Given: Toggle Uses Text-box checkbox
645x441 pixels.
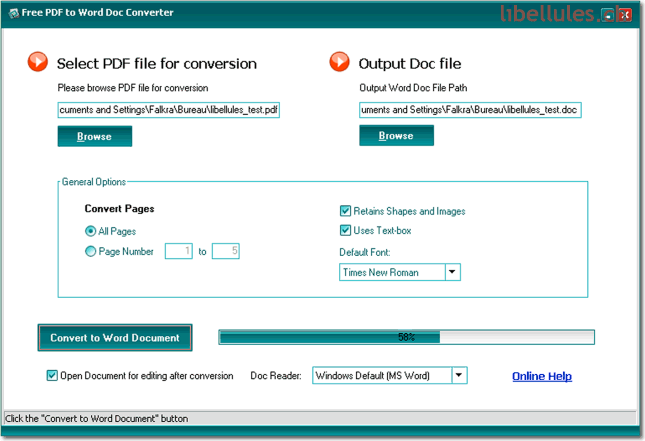Looking at the screenshot, I should (345, 230).
